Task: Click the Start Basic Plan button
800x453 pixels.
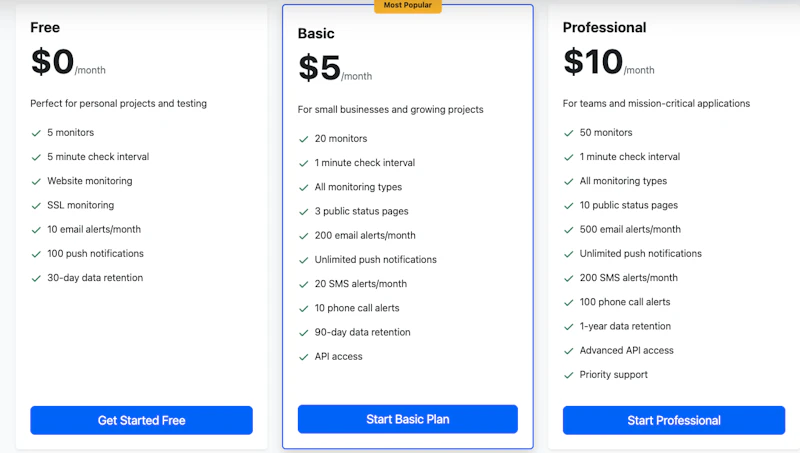Action: click(408, 419)
